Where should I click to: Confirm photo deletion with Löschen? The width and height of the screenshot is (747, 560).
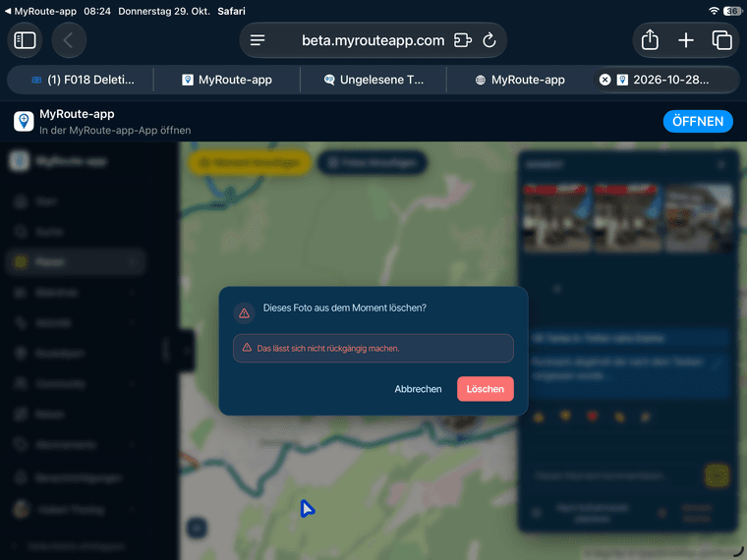click(485, 389)
